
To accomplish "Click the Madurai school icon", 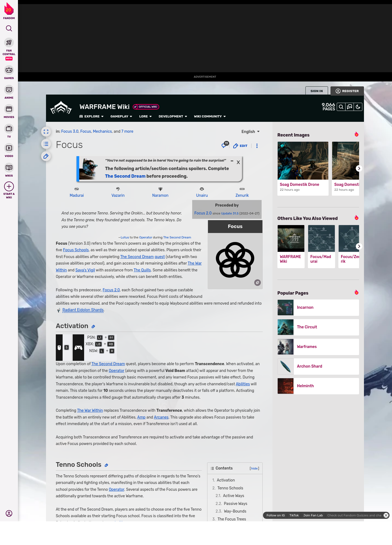I will click(77, 189).
